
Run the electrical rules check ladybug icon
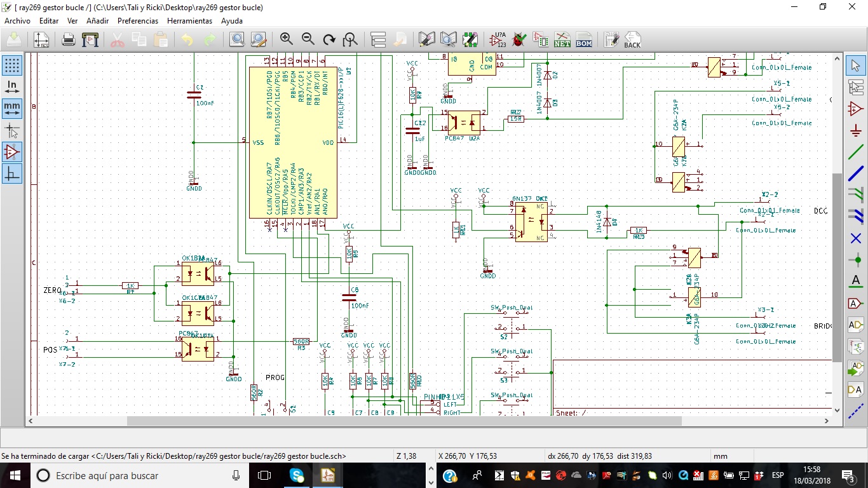point(519,39)
